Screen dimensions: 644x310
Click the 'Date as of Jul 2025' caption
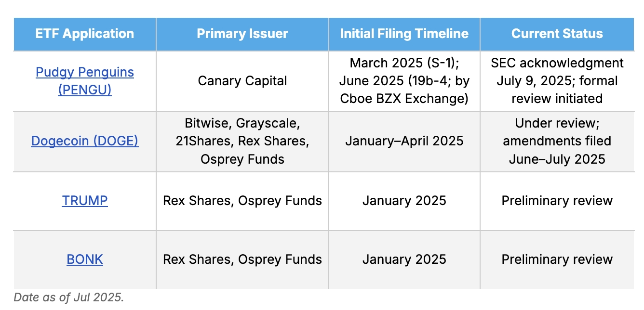pos(69,297)
